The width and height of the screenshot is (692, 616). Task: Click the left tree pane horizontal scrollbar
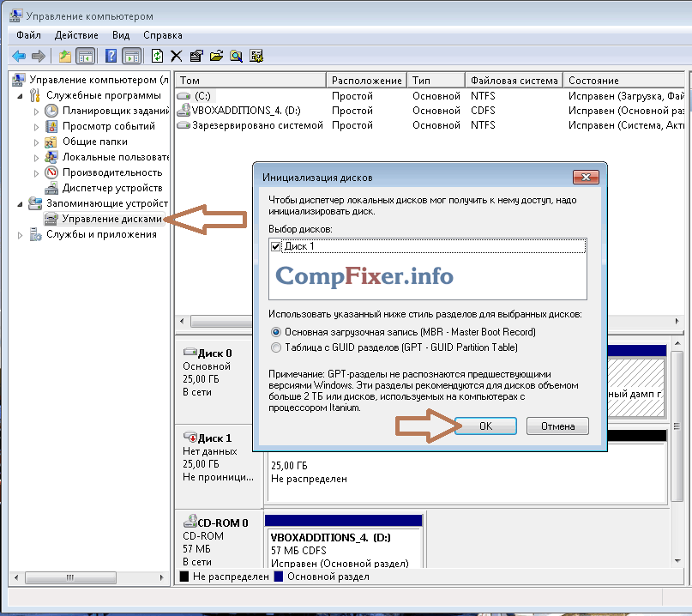88,577
